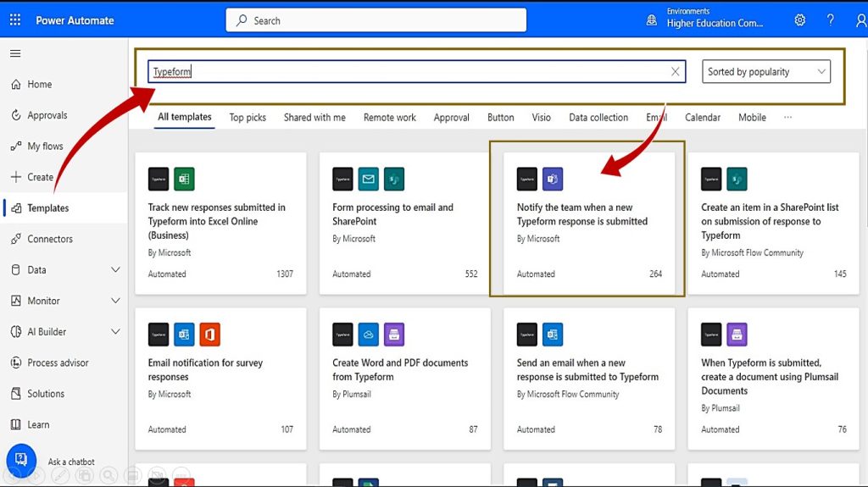The height and width of the screenshot is (487, 868).
Task: Show more tabs with ellipsis
Action: tap(787, 118)
